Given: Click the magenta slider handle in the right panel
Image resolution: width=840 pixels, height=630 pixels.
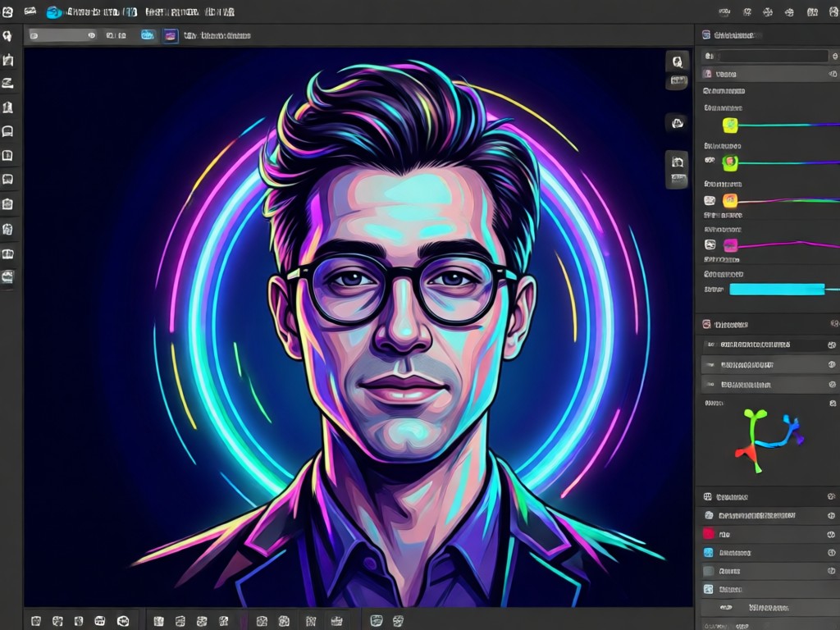Looking at the screenshot, I should pyautogui.click(x=730, y=245).
